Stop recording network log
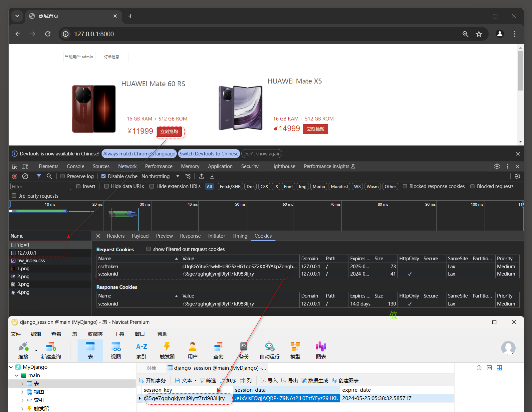The height and width of the screenshot is (412, 532). click(x=15, y=176)
